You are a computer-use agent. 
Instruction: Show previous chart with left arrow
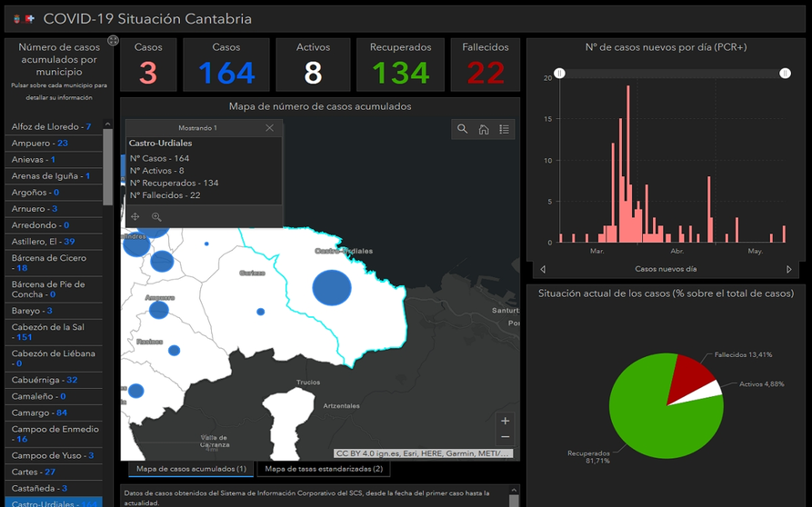click(543, 269)
